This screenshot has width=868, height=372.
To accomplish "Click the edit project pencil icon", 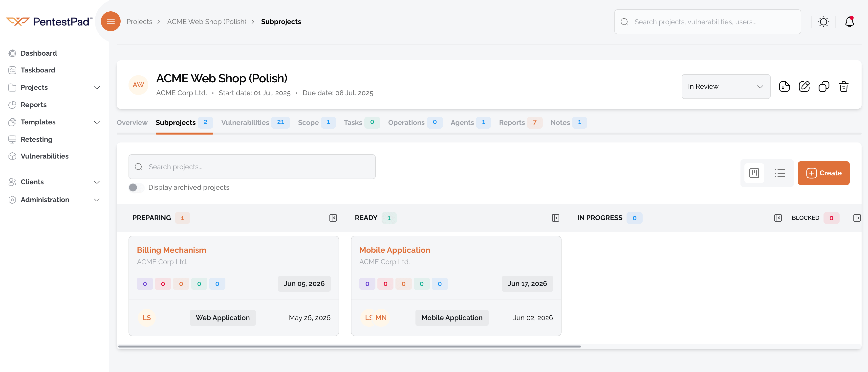I will (x=804, y=87).
